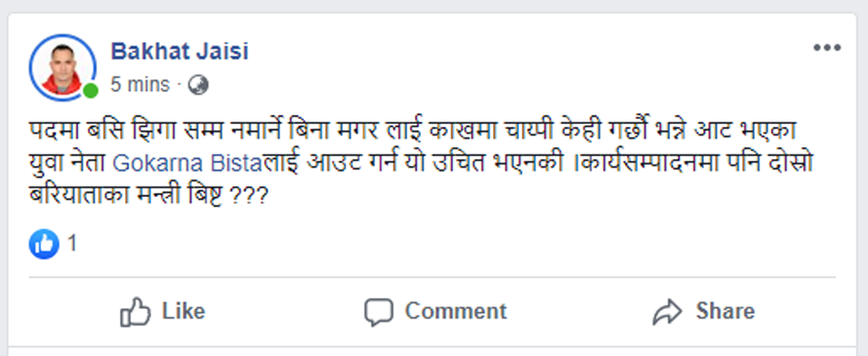Click the green online status dot
This screenshot has height=356, width=868.
pyautogui.click(x=90, y=89)
